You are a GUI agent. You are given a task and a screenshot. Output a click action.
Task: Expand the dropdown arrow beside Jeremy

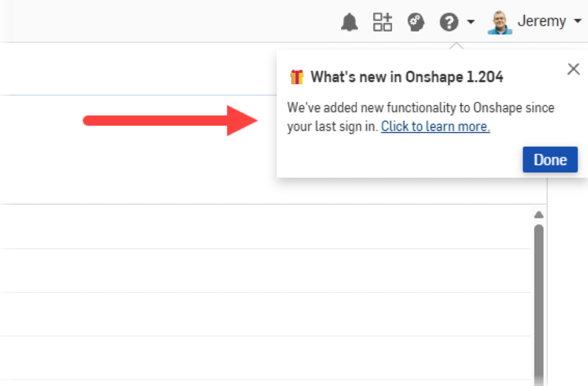click(x=578, y=21)
